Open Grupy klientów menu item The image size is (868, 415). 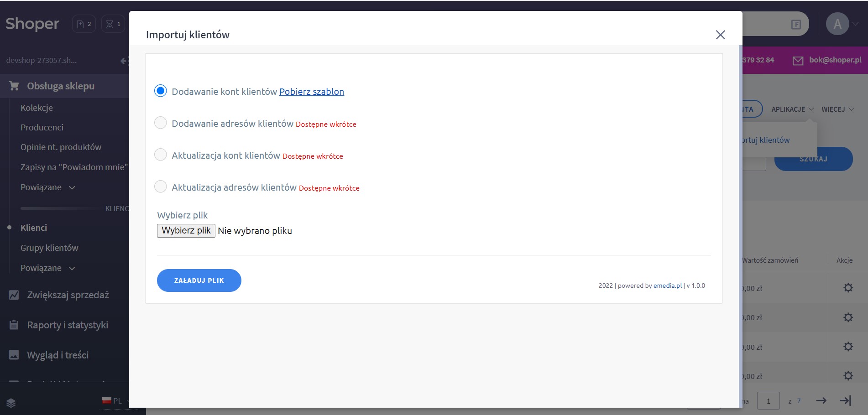[x=49, y=248]
